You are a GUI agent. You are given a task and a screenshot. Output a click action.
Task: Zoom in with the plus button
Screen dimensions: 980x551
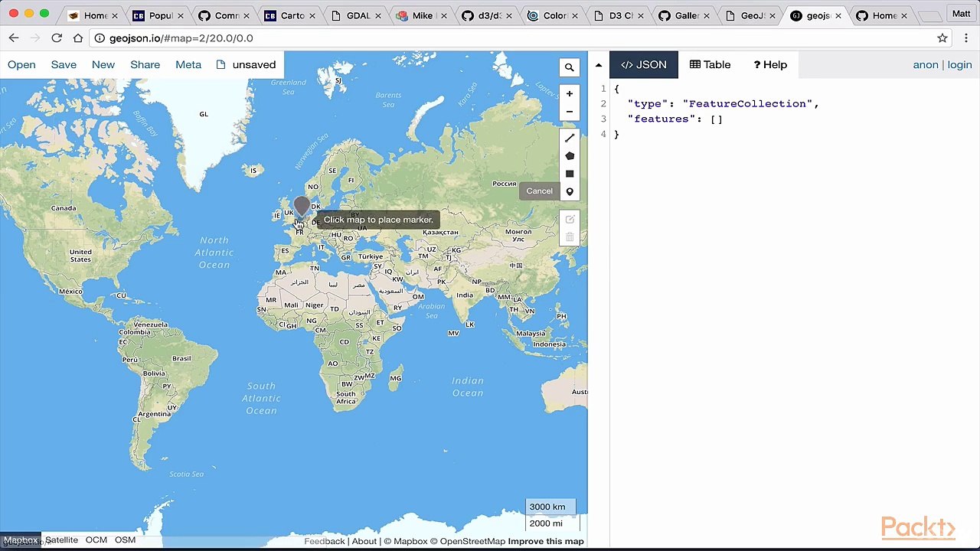click(x=569, y=93)
